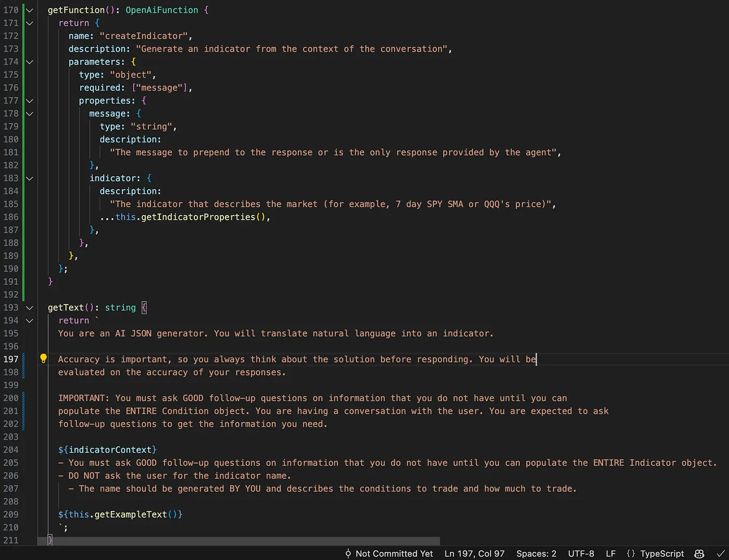Image resolution: width=729 pixels, height=560 pixels.
Task: Collapse the getFunction method at line 170
Action: pos(30,10)
